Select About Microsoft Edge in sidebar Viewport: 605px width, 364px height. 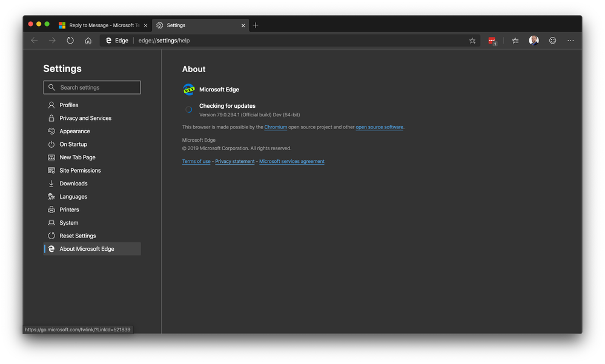pyautogui.click(x=92, y=249)
